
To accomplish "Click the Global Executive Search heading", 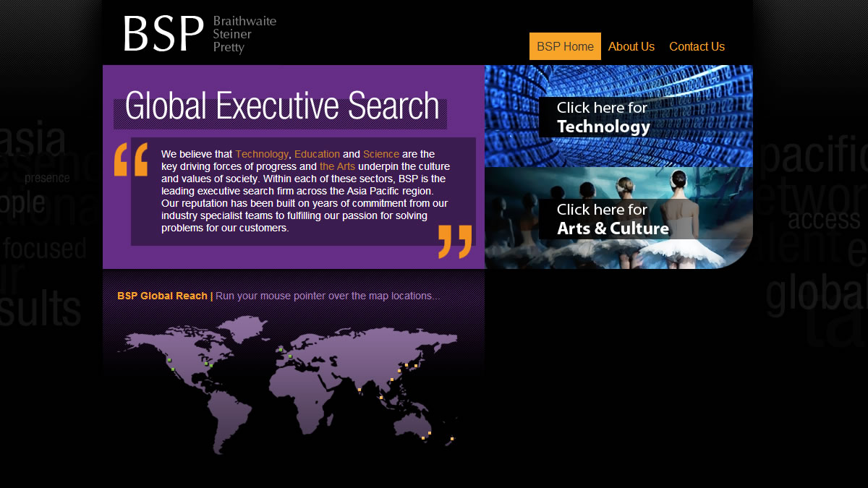I will 282,106.
